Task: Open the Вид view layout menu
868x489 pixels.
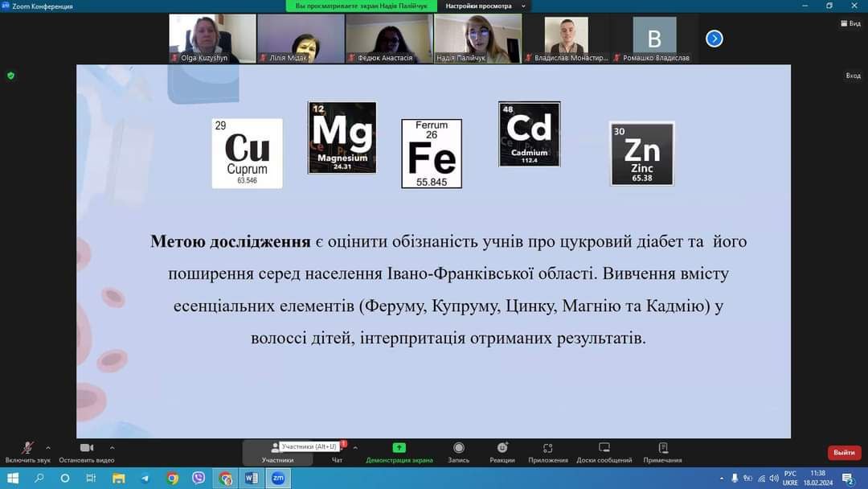Action: click(850, 23)
